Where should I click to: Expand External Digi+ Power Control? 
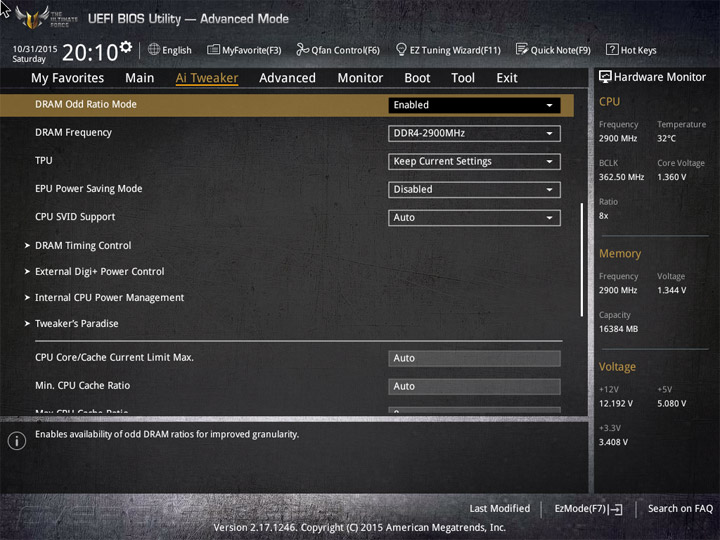[100, 272]
